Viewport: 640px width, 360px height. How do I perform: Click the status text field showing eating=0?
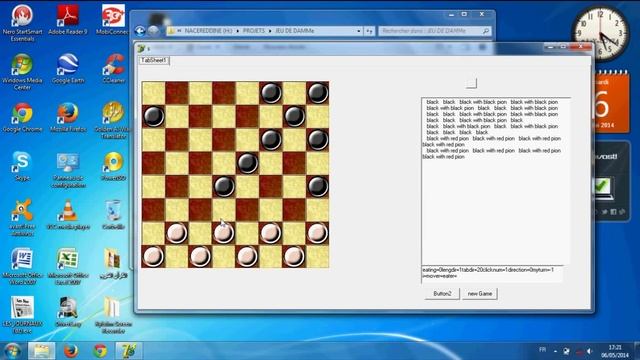[x=492, y=273]
